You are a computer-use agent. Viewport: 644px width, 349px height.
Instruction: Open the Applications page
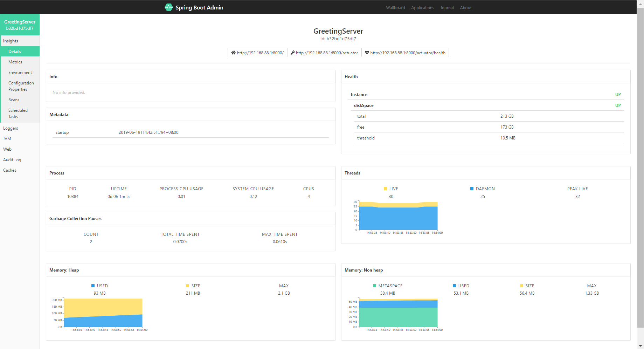pyautogui.click(x=422, y=8)
